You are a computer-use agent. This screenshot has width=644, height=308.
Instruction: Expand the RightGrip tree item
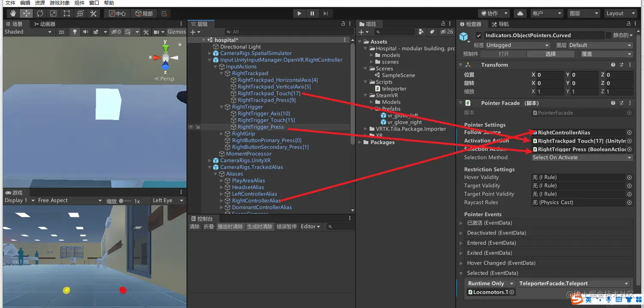click(x=221, y=134)
